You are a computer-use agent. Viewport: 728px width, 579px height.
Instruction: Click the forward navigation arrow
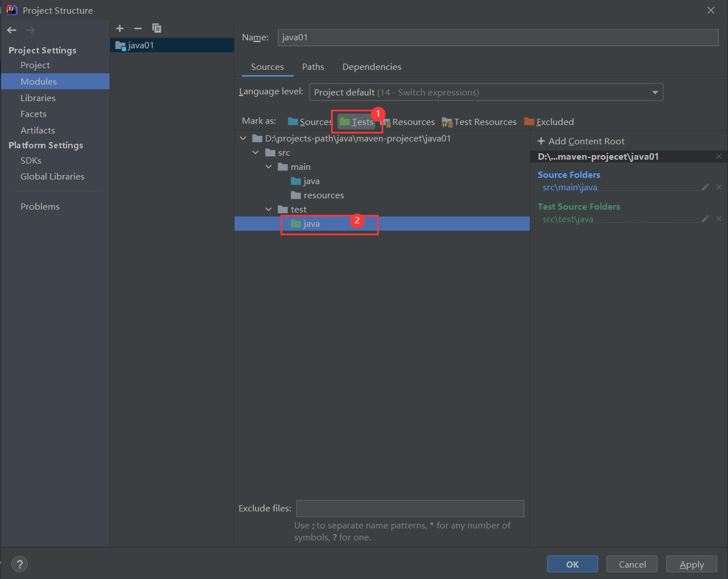pos(31,30)
